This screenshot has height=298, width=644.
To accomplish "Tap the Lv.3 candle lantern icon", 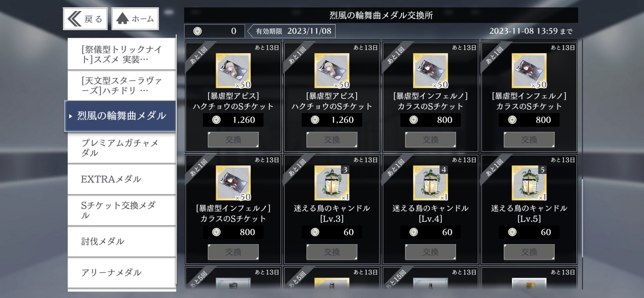I will (x=332, y=183).
